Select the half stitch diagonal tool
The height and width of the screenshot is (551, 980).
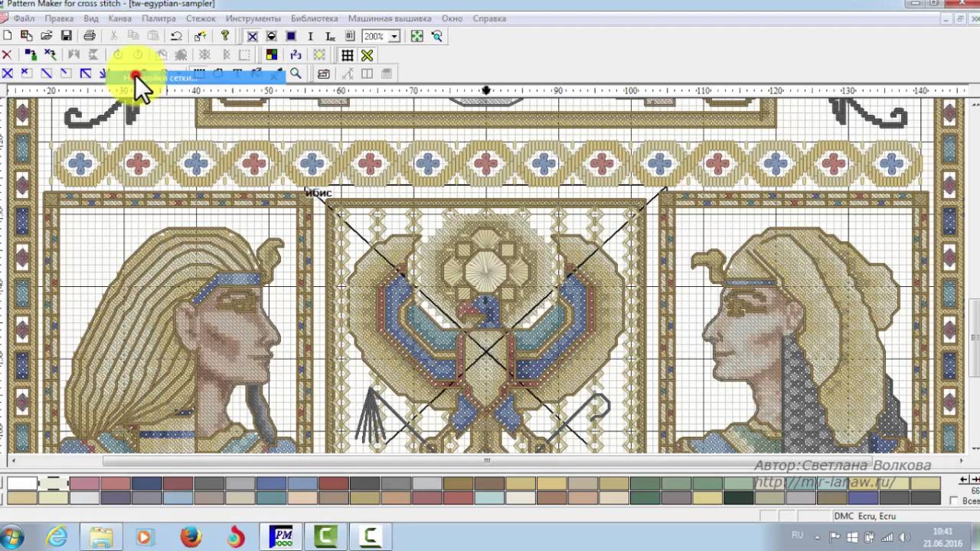point(46,73)
